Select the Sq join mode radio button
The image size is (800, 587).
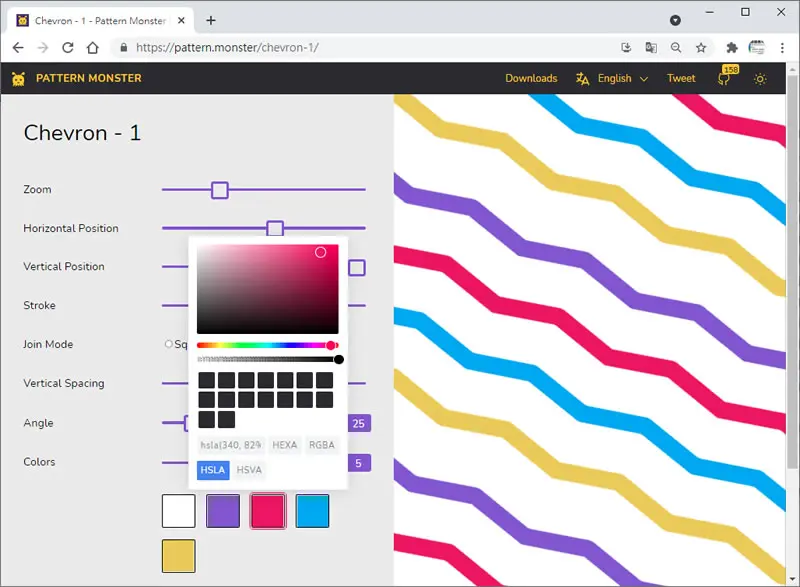[168, 344]
